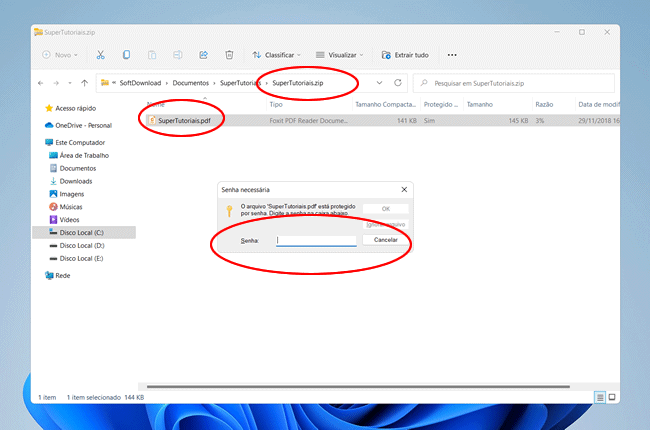The width and height of the screenshot is (650, 430).
Task: Click the Copy icon in toolbar
Action: 126,55
